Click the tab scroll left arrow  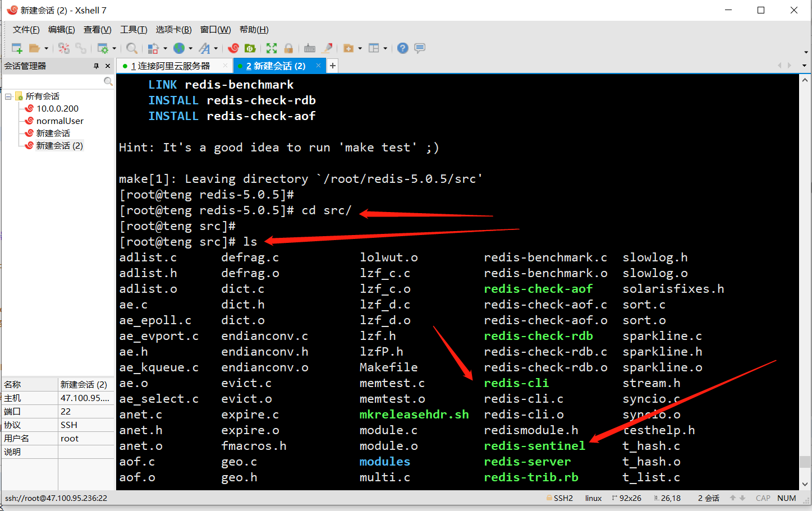coord(779,66)
